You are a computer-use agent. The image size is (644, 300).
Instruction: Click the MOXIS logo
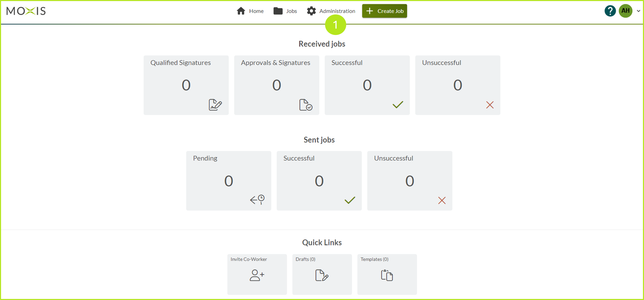coord(26,11)
